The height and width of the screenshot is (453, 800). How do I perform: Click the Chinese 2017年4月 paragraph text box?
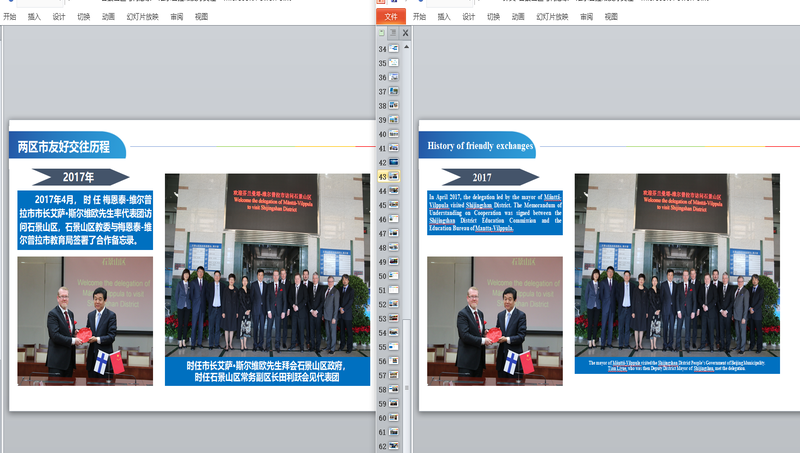[85, 220]
